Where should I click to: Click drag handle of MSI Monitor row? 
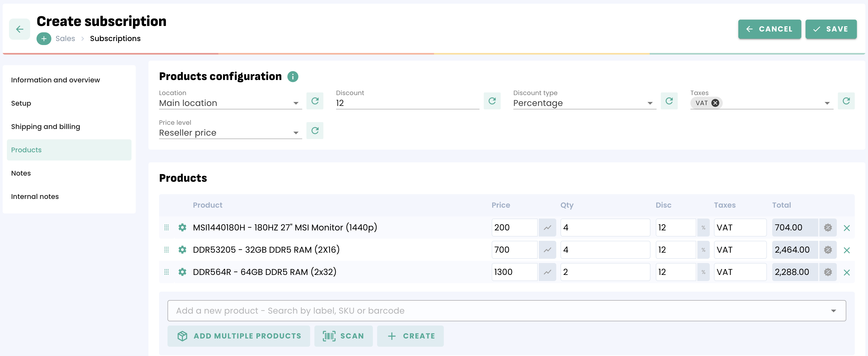[x=166, y=228]
